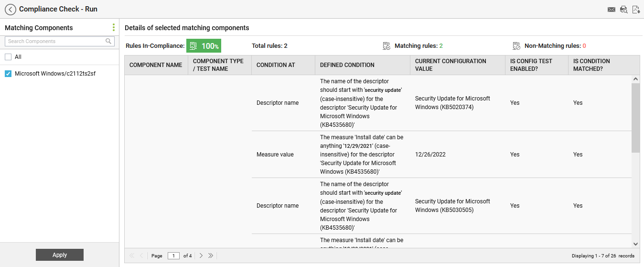Go to next page arrow
Screen dimensions: 644x267
201,256
